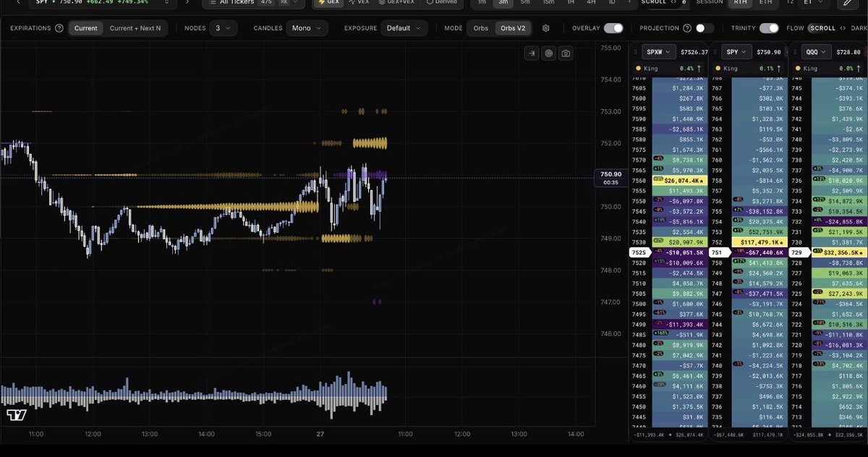868x457 pixels.
Task: Click the help icon beside Expirations
Action: pyautogui.click(x=59, y=28)
